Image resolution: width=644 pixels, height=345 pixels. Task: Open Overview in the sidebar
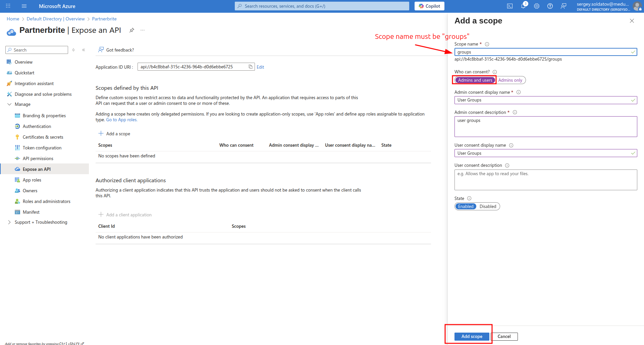point(23,62)
